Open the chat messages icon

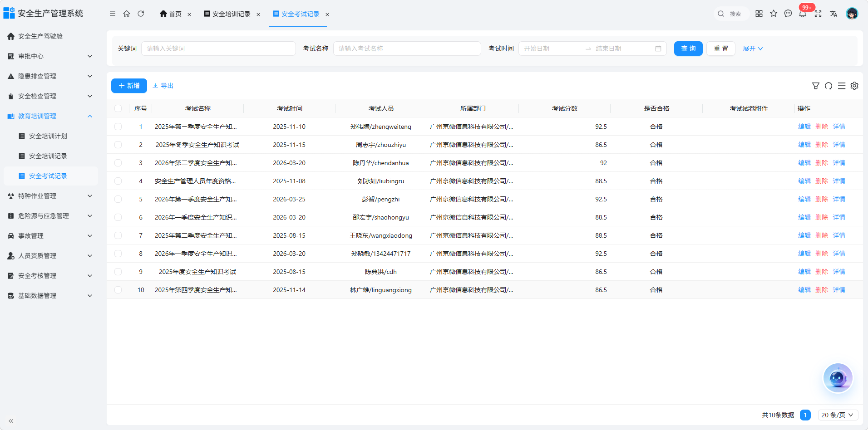click(788, 14)
